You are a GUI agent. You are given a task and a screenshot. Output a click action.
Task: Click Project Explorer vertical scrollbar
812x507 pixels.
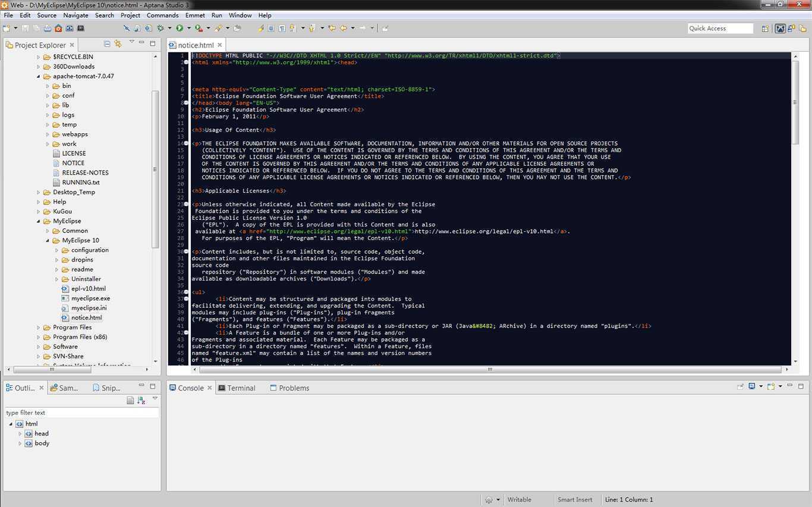tap(156, 169)
